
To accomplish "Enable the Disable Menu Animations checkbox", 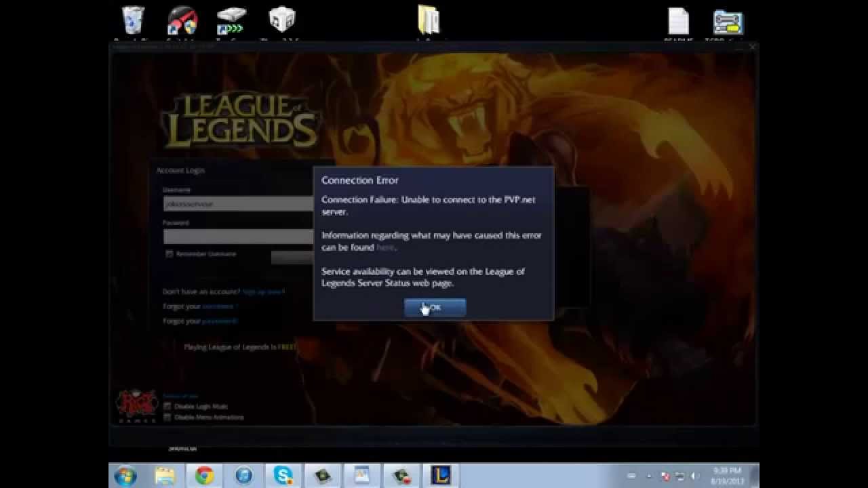I will (167, 418).
